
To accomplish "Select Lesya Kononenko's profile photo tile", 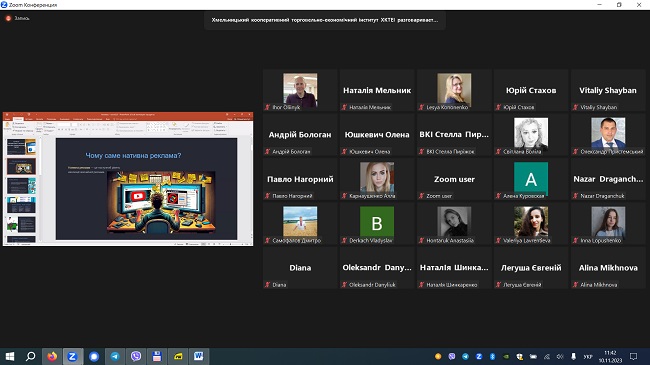I will [454, 89].
